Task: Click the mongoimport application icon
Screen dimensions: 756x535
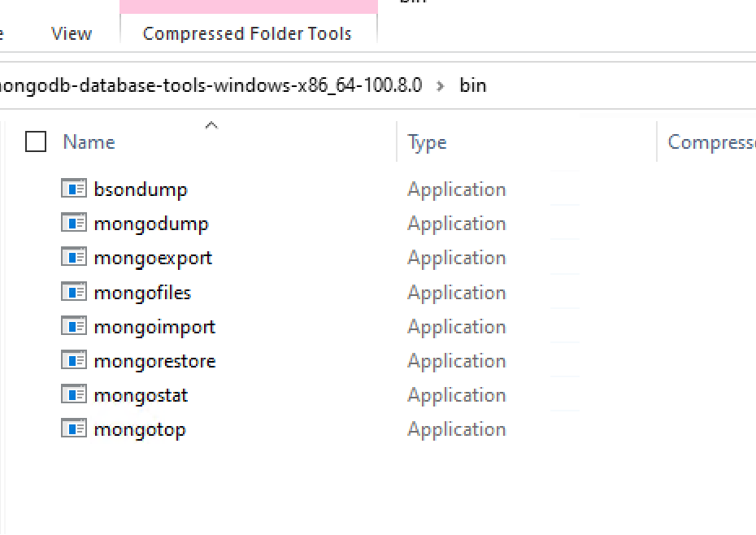Action: pyautogui.click(x=74, y=326)
